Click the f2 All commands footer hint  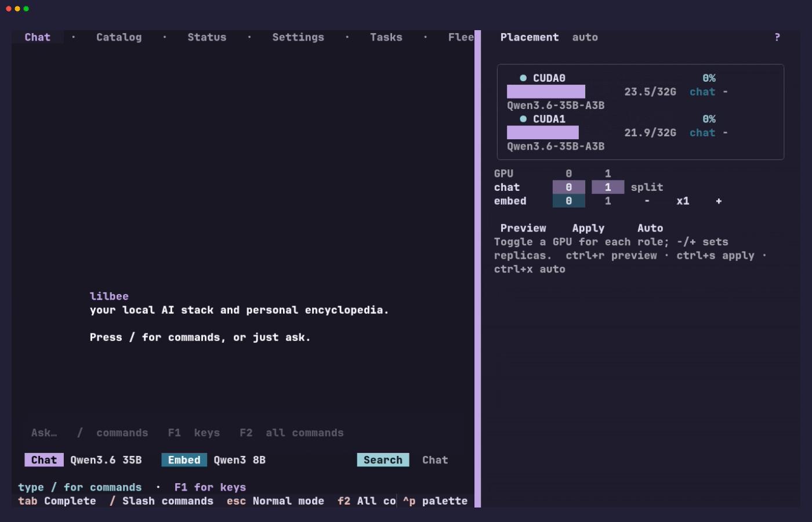click(367, 501)
